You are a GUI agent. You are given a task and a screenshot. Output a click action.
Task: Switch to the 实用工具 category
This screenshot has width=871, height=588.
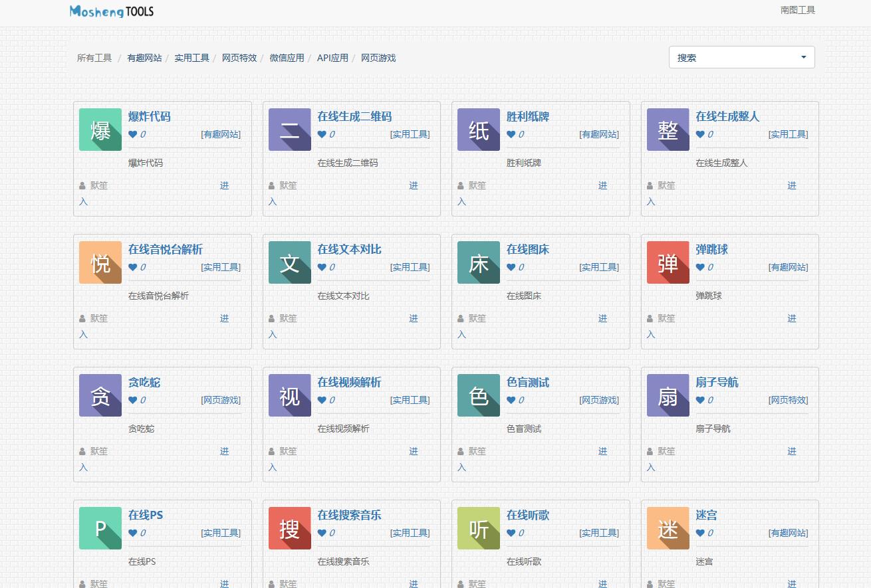[191, 58]
